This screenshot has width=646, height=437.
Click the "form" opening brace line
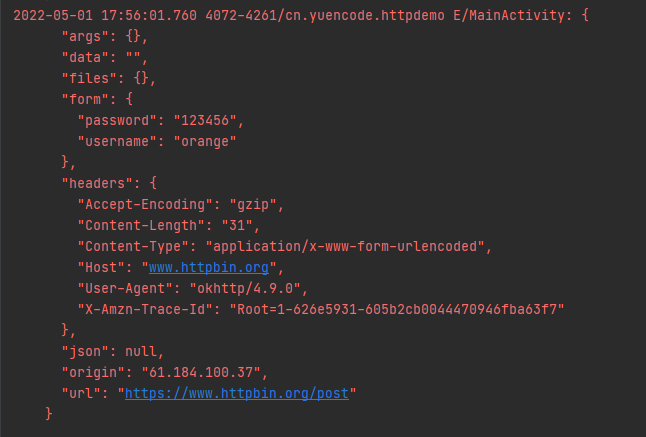pos(97,100)
